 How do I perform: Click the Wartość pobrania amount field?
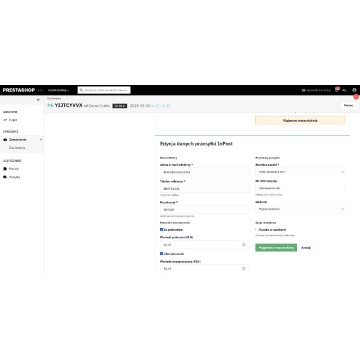(x=204, y=244)
